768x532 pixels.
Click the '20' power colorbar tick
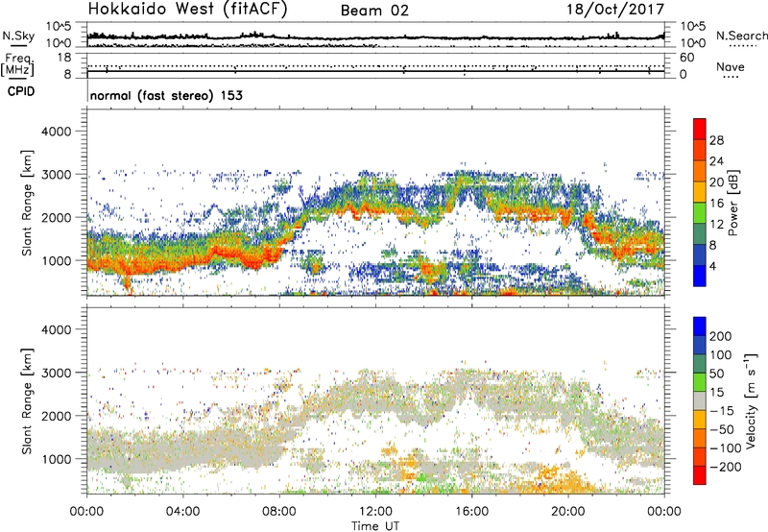tap(716, 182)
